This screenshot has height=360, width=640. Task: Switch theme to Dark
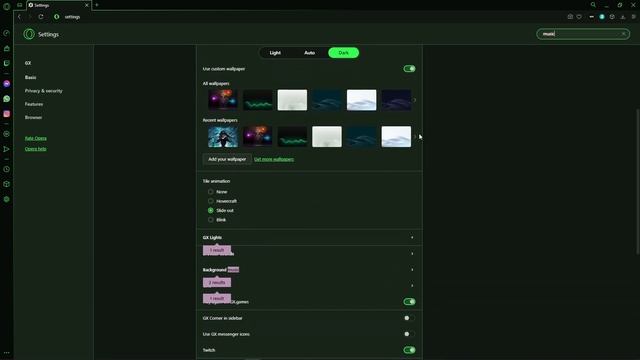(x=344, y=53)
